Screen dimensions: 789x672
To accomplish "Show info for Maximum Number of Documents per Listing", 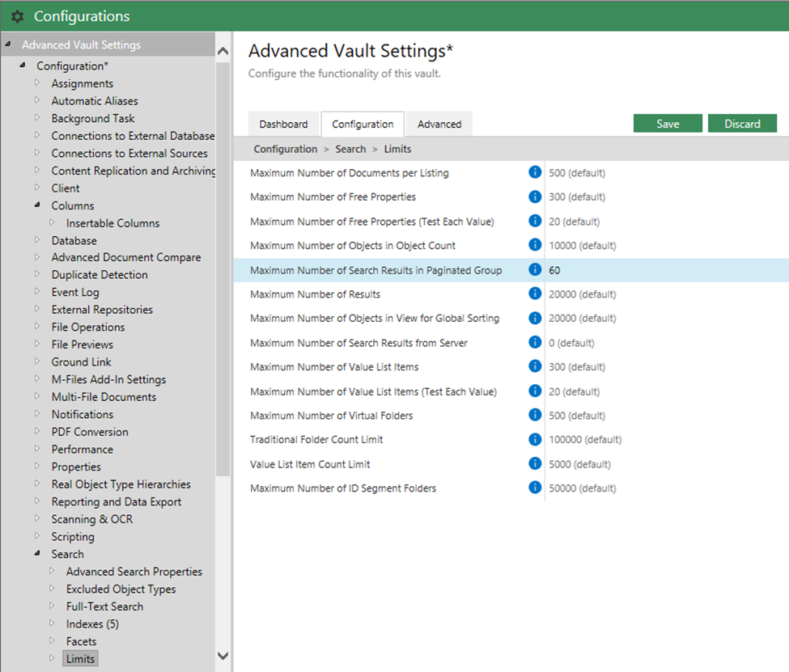I will coord(535,172).
